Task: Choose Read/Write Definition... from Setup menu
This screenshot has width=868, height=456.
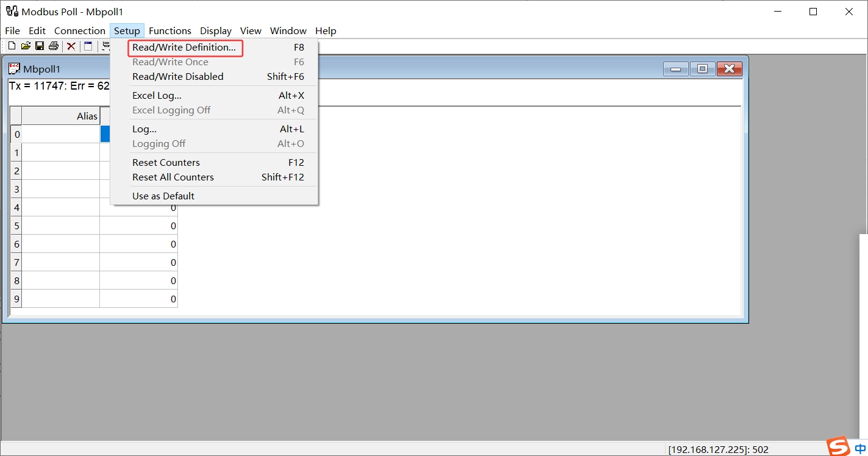Action: (x=215, y=48)
